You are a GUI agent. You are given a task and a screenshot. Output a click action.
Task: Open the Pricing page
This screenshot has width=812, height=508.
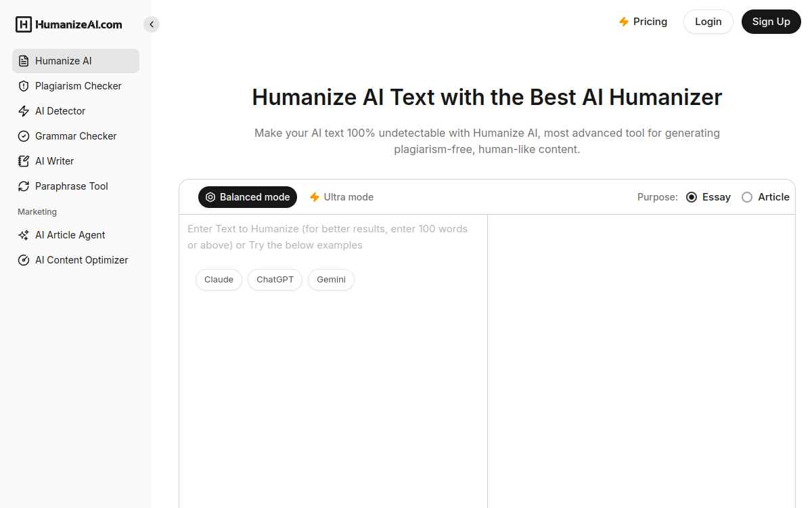click(x=643, y=22)
